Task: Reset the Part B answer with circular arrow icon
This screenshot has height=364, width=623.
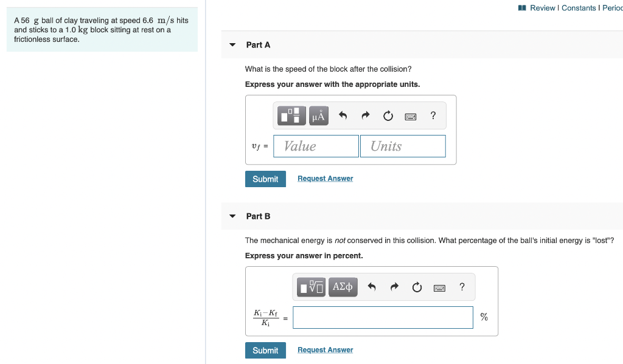Action: coord(417,287)
